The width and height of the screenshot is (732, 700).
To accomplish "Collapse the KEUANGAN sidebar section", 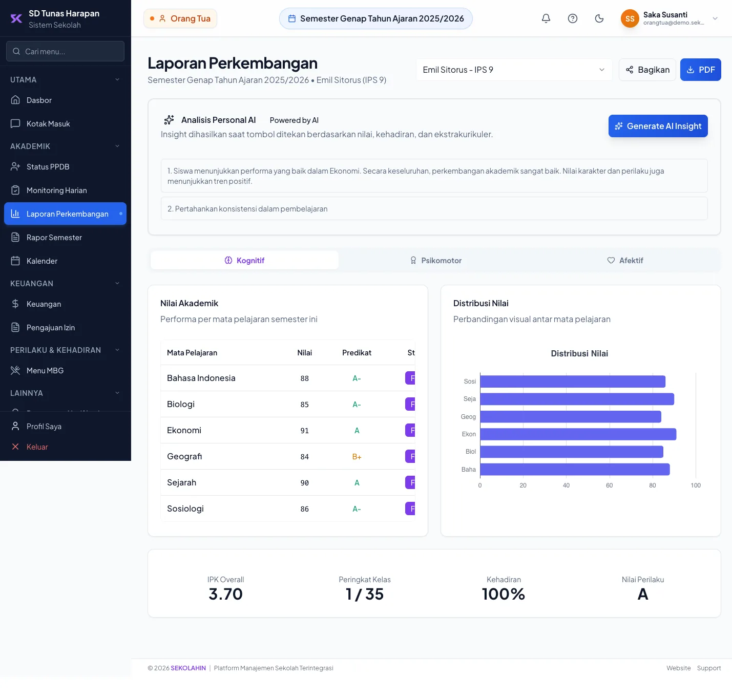I will point(65,284).
